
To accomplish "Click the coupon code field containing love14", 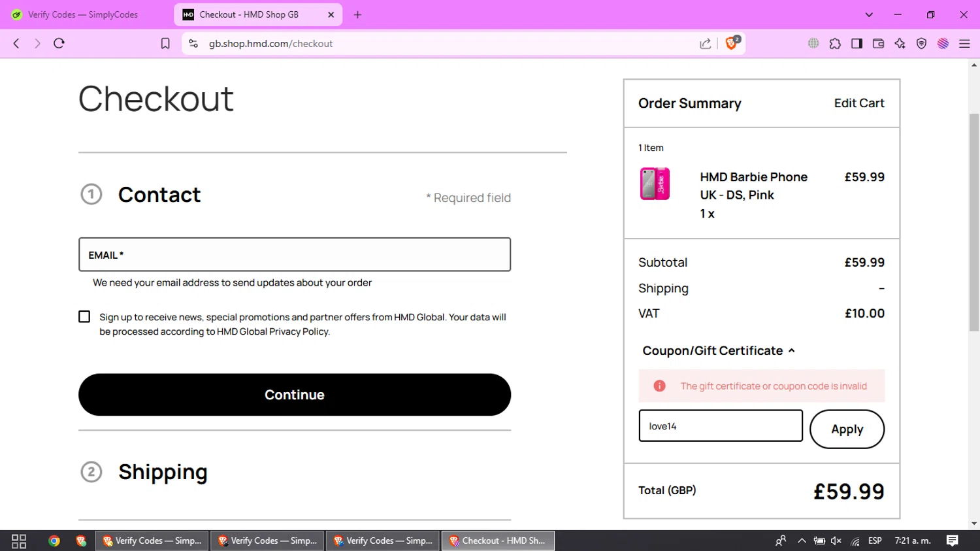I will [x=721, y=426].
